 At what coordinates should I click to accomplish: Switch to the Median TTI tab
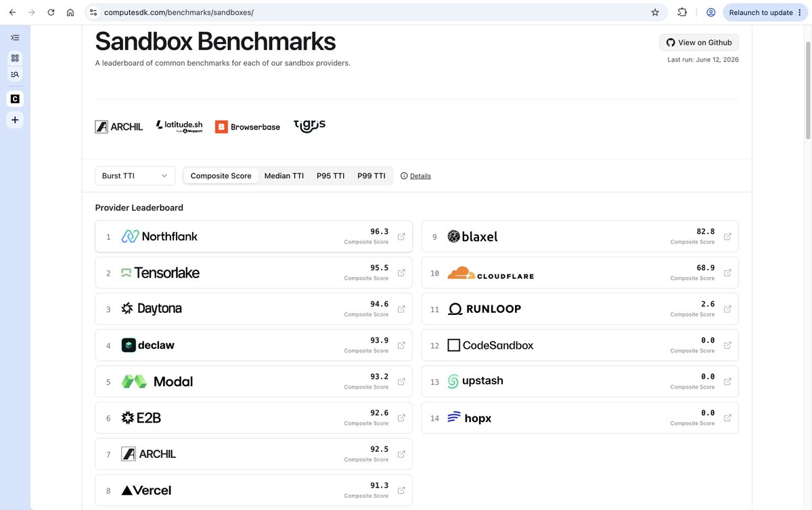pyautogui.click(x=284, y=175)
